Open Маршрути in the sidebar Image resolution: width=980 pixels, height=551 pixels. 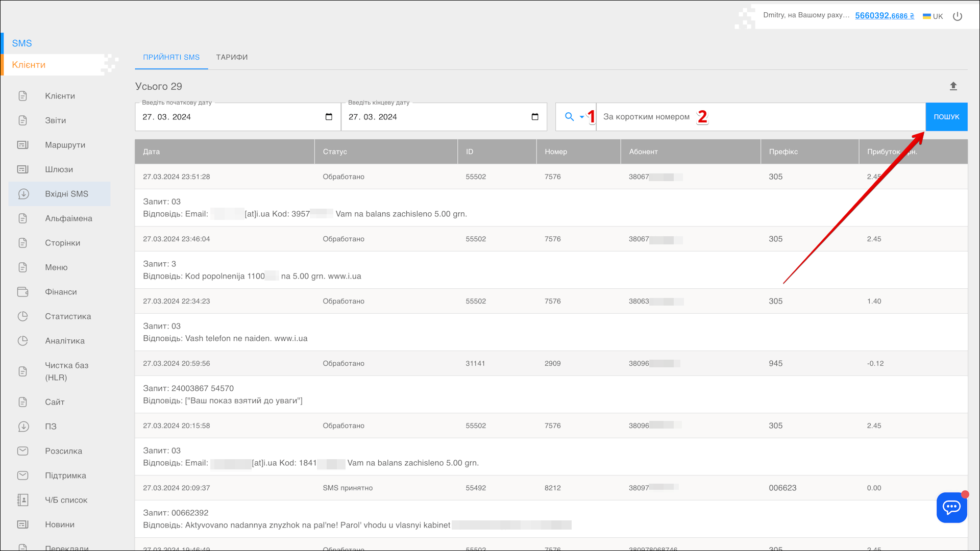[65, 145]
